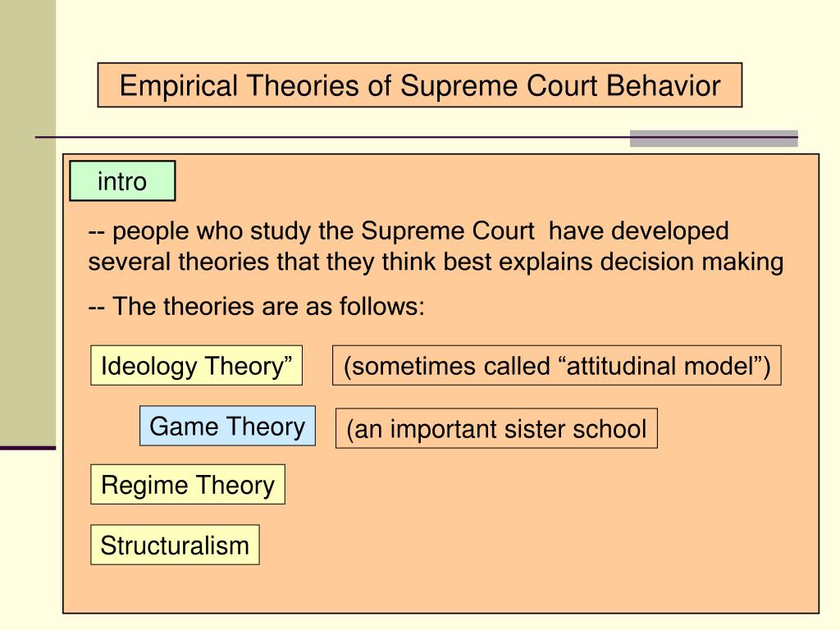The height and width of the screenshot is (630, 840).
Task: Select the blue Game Theory box
Action: (227, 426)
